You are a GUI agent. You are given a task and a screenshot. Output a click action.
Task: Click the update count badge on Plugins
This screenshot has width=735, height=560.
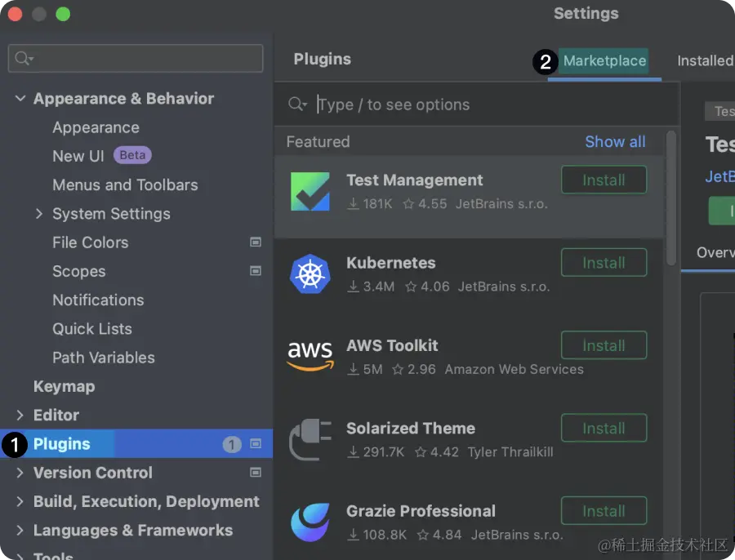coord(232,444)
